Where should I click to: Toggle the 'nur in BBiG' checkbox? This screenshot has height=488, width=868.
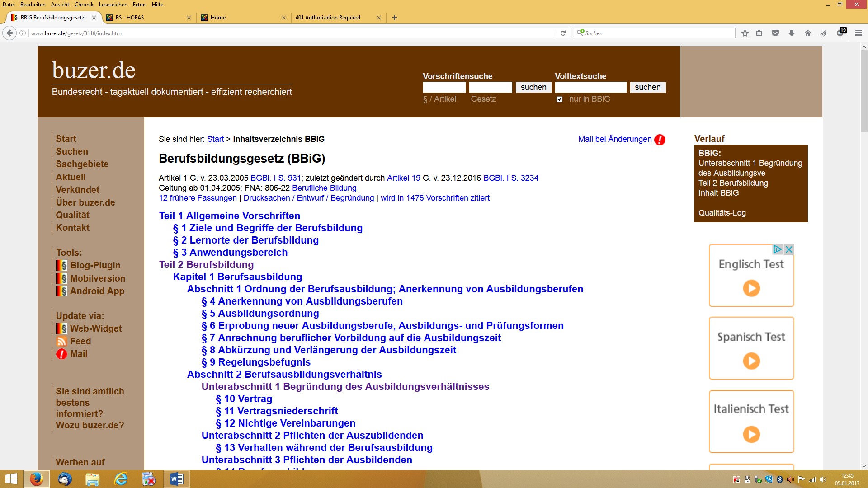pos(559,99)
